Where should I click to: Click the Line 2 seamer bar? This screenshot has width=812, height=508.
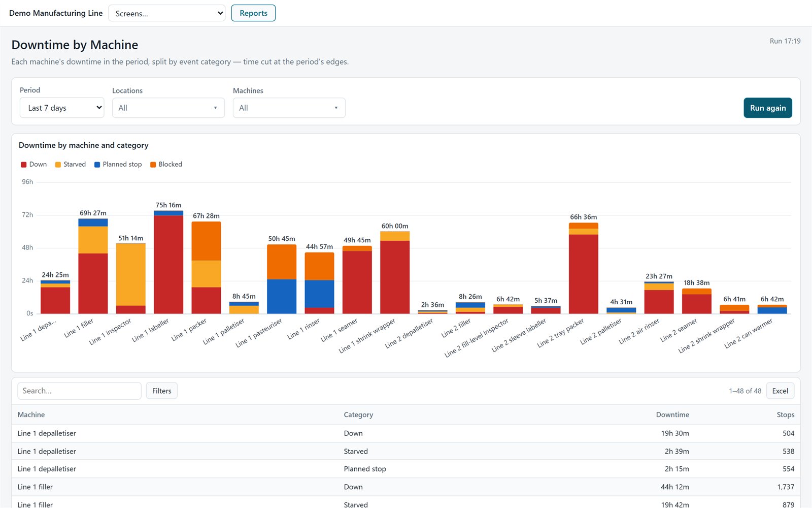[x=697, y=301]
